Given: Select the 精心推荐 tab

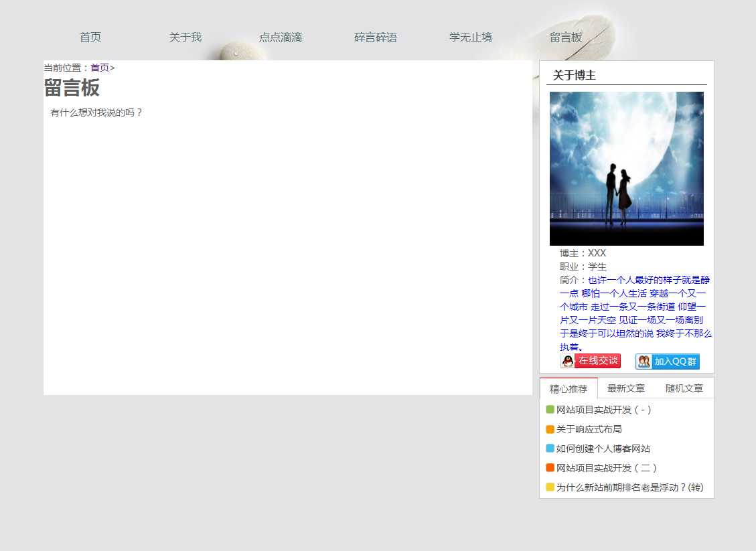Looking at the screenshot, I should coord(569,389).
